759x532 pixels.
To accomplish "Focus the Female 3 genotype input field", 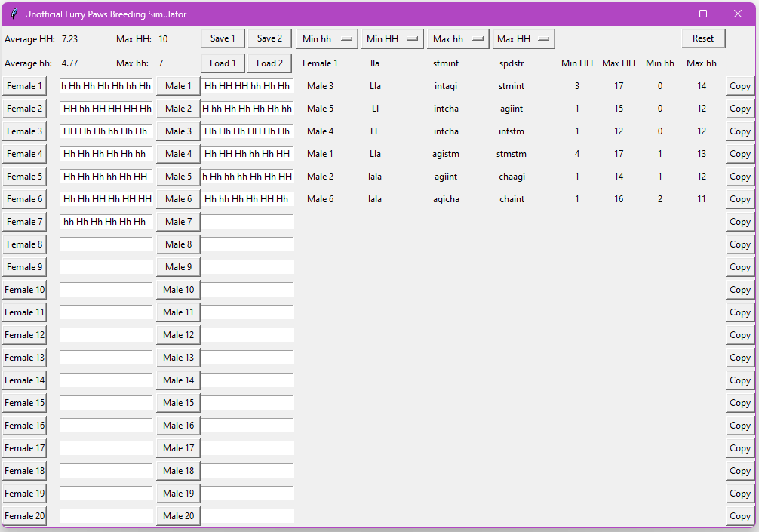I will coord(106,131).
